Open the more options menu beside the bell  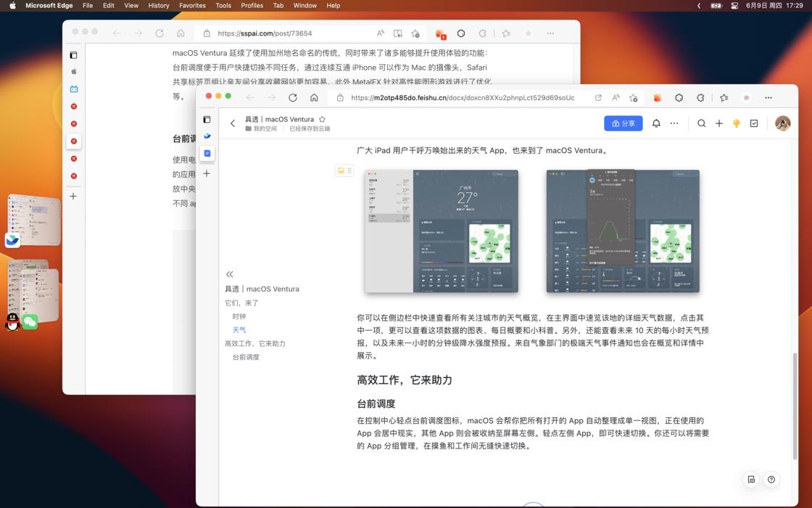pos(674,123)
